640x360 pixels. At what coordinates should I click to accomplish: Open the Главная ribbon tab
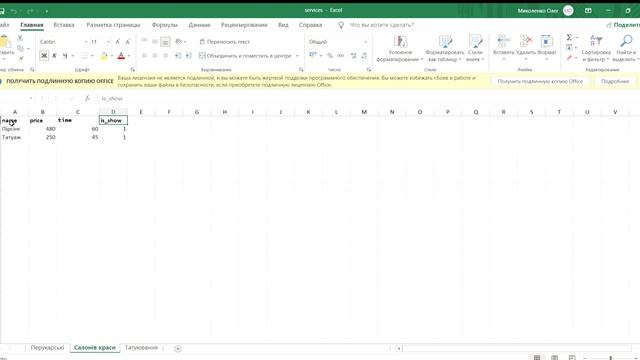coord(32,25)
